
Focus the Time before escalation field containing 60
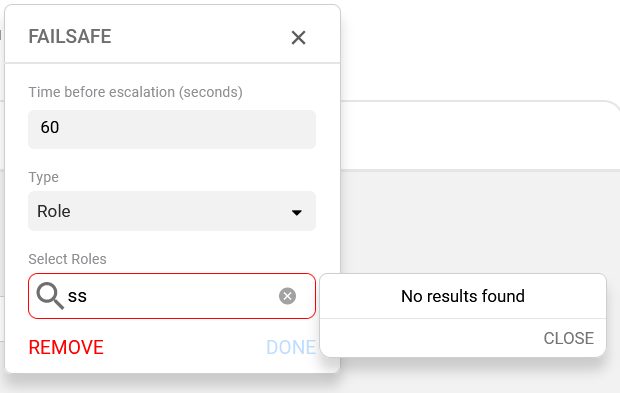[x=172, y=129]
